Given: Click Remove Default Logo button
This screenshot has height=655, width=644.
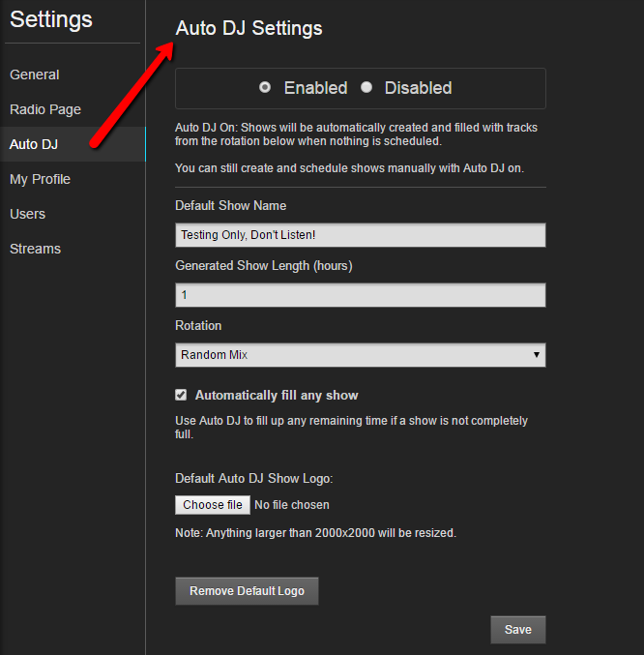Looking at the screenshot, I should [x=247, y=591].
